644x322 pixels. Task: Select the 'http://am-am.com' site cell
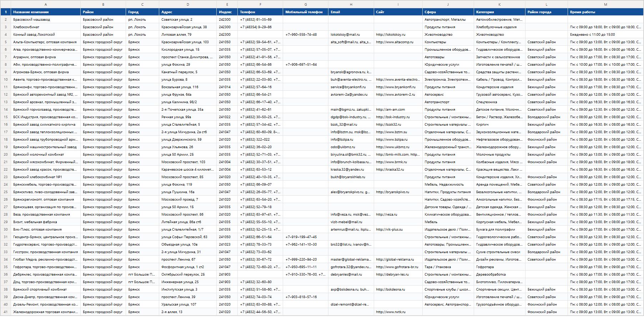(x=398, y=110)
